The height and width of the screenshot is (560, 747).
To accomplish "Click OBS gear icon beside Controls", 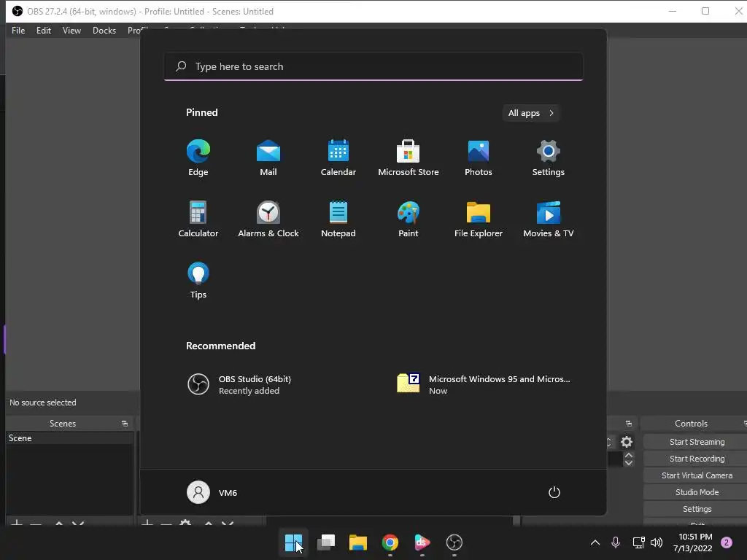I will tap(627, 442).
